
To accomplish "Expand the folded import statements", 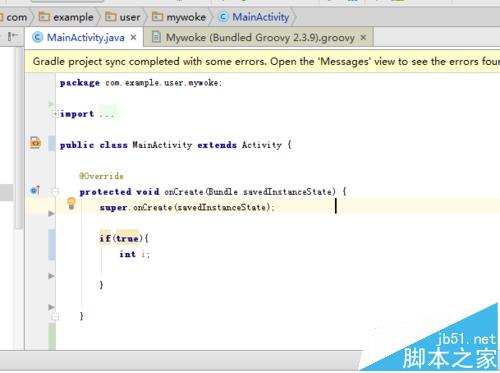I will [x=55, y=114].
